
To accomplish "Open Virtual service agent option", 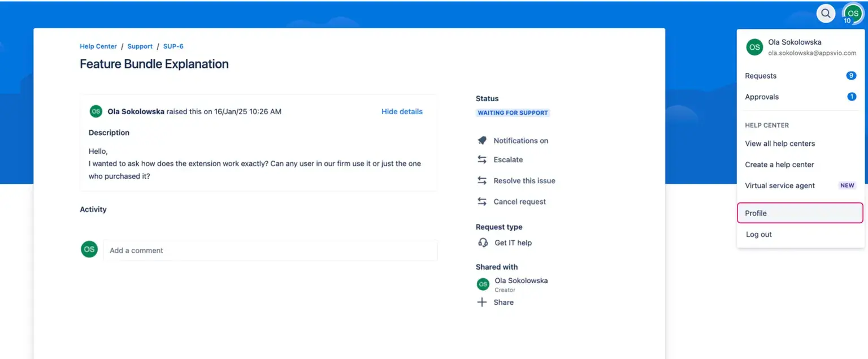I will pyautogui.click(x=780, y=185).
